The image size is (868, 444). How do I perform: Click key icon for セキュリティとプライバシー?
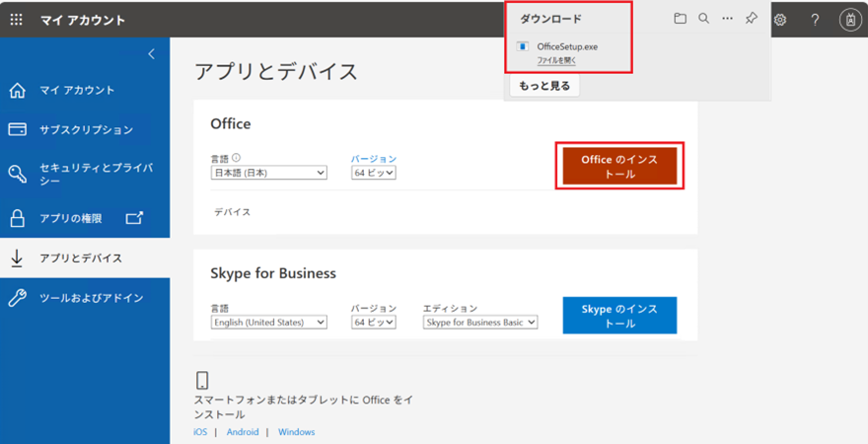[x=17, y=174]
